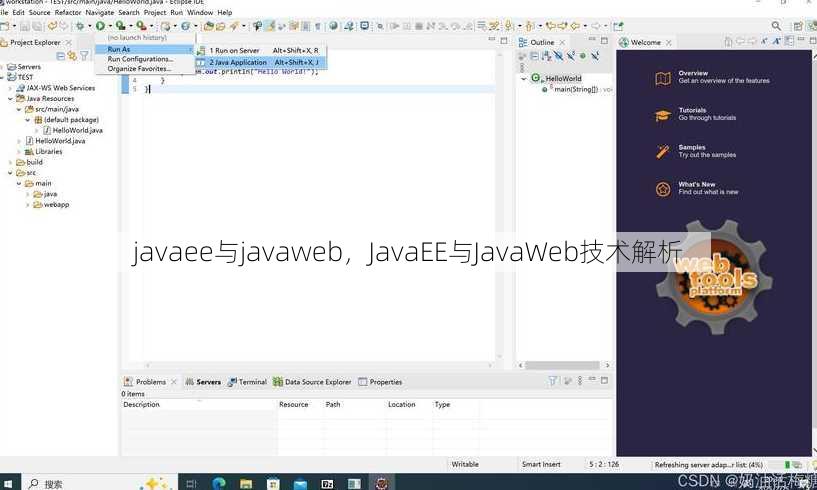Image resolution: width=817 pixels, height=490 pixels.
Task: Collapse the Java Resources tree node
Action: coord(10,99)
